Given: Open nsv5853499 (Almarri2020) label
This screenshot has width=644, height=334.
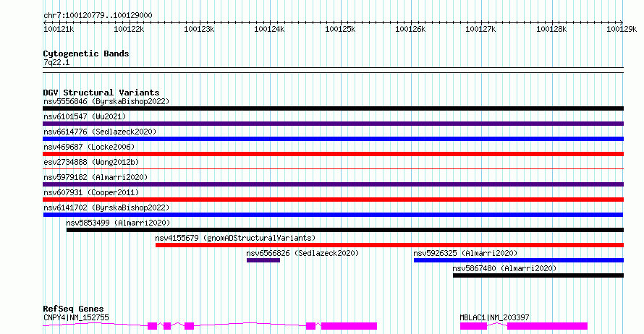Looking at the screenshot, I should click(118, 223).
